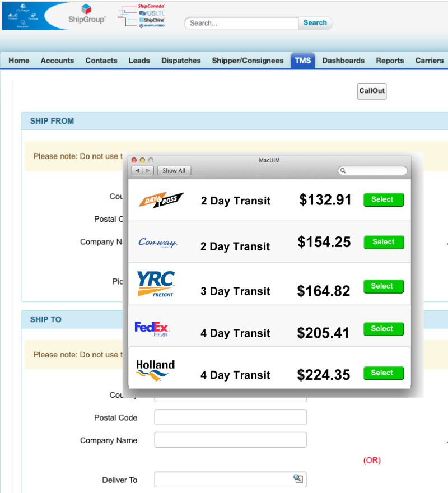Go back in MacUIM window
Viewport: 448px width, 493px height.
point(137,170)
